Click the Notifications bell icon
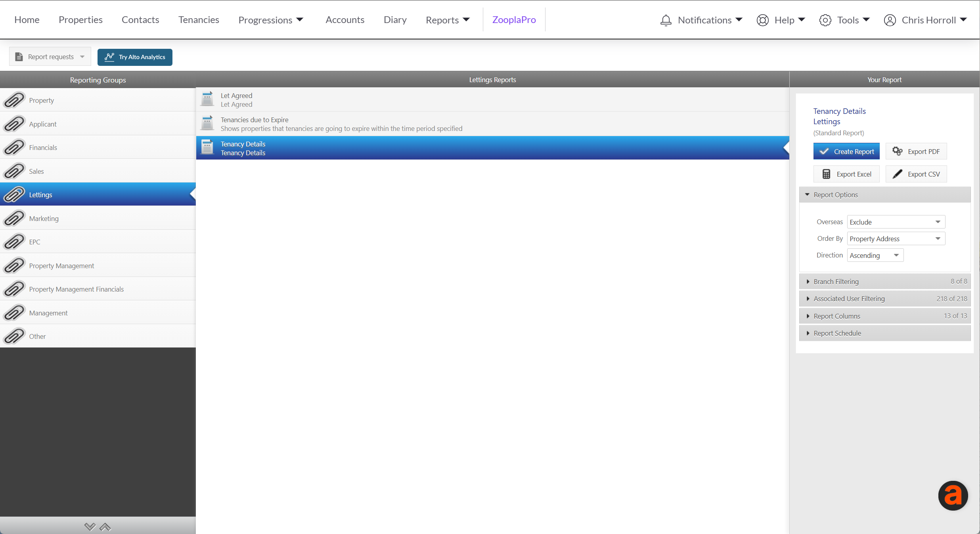 click(666, 20)
